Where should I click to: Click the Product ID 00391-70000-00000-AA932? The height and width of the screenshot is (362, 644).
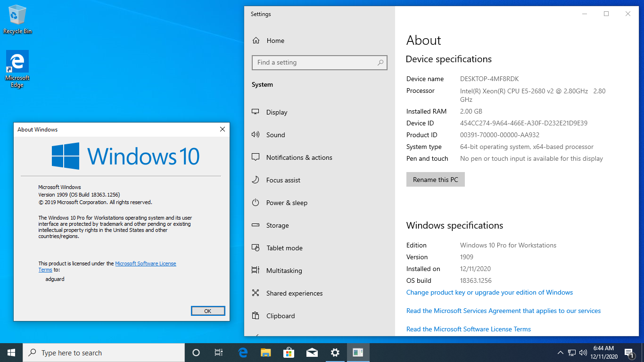pos(500,135)
